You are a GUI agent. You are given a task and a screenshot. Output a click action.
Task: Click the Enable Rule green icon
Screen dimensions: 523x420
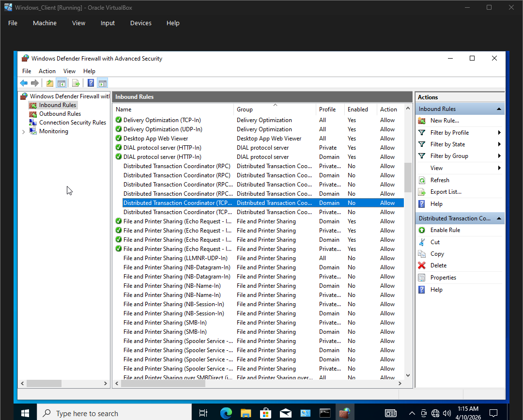[x=422, y=230]
